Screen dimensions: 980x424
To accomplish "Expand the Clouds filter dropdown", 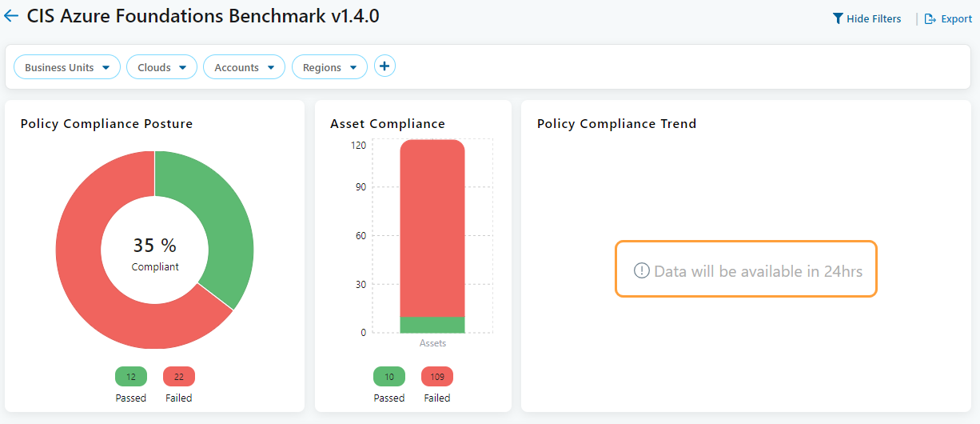I will point(161,67).
